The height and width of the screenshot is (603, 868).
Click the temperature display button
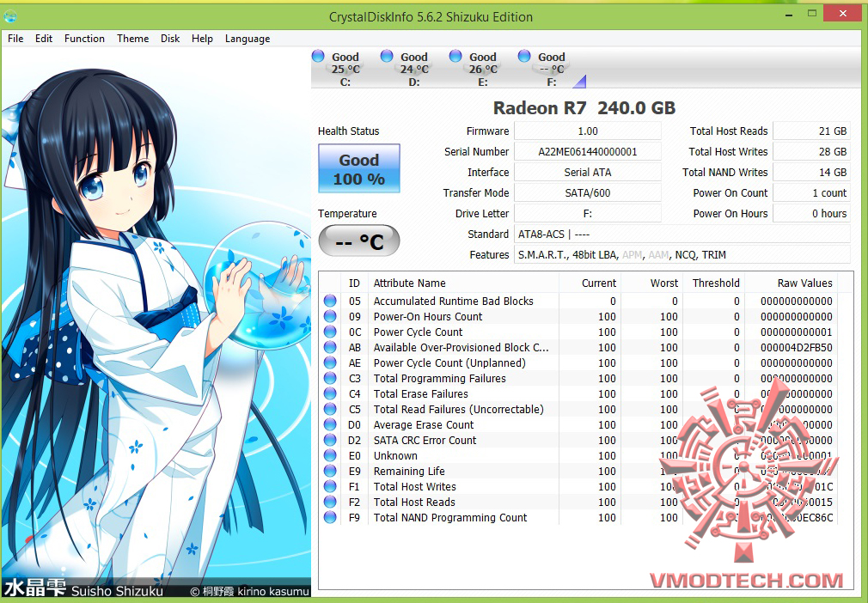[x=358, y=241]
